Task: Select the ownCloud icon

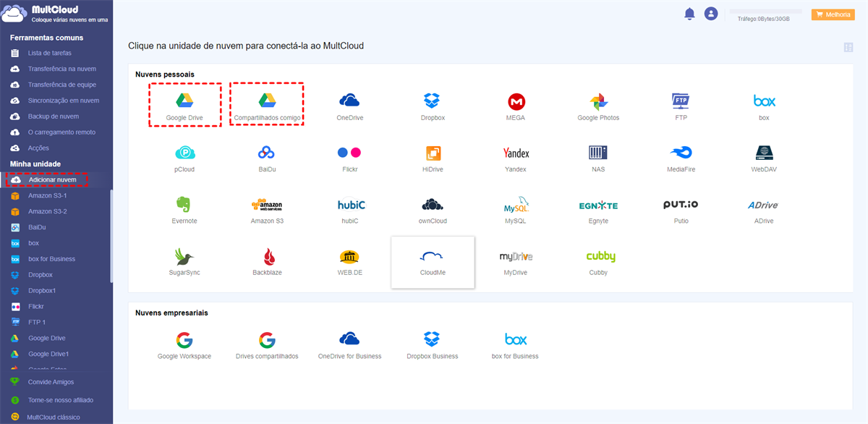Action: (x=433, y=205)
